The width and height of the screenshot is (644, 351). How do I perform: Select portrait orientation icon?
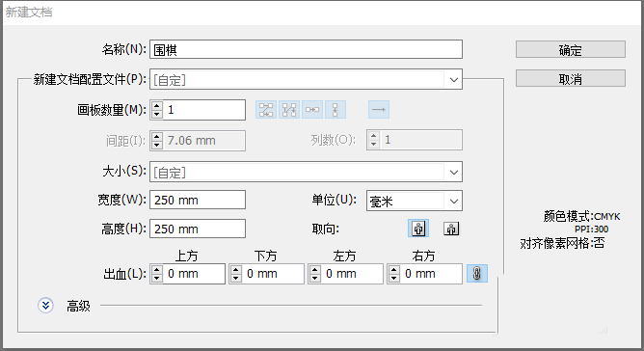coord(418,229)
